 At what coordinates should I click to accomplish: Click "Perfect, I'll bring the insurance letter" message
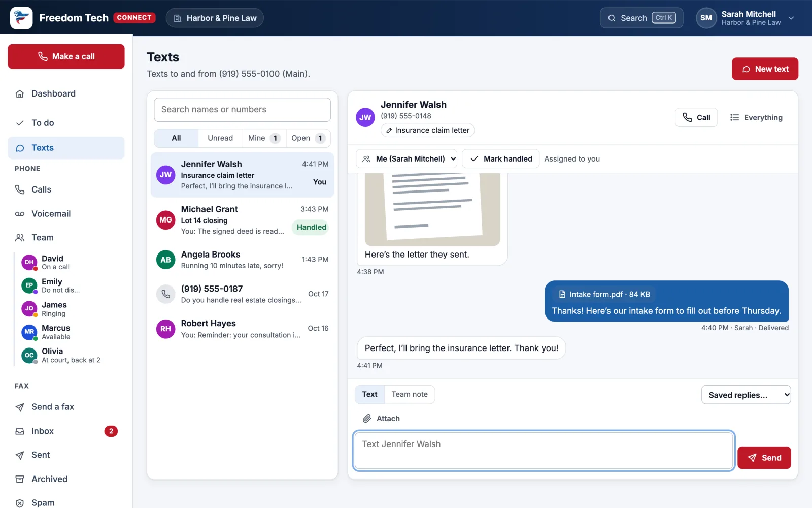(461, 348)
